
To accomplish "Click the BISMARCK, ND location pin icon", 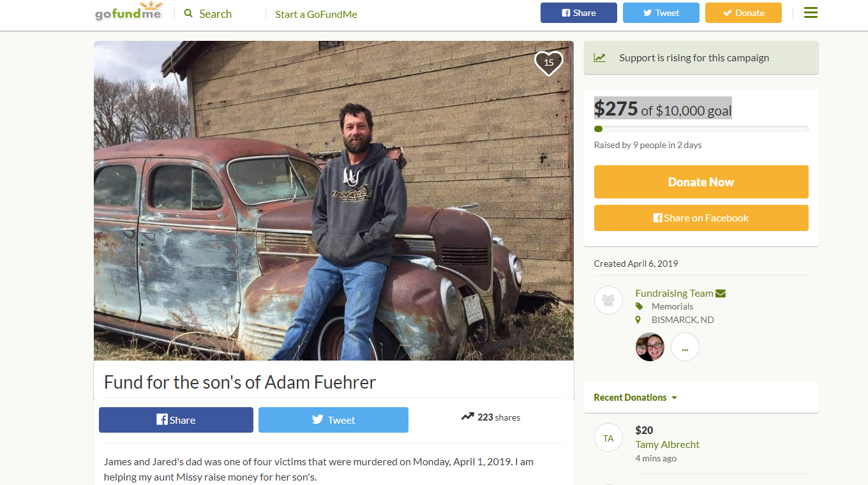I will click(x=638, y=319).
